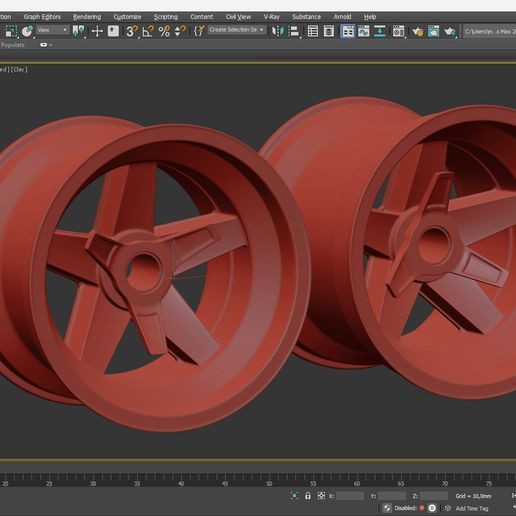The width and height of the screenshot is (516, 516).
Task: Select the Scale tool
Action: pos(11,31)
